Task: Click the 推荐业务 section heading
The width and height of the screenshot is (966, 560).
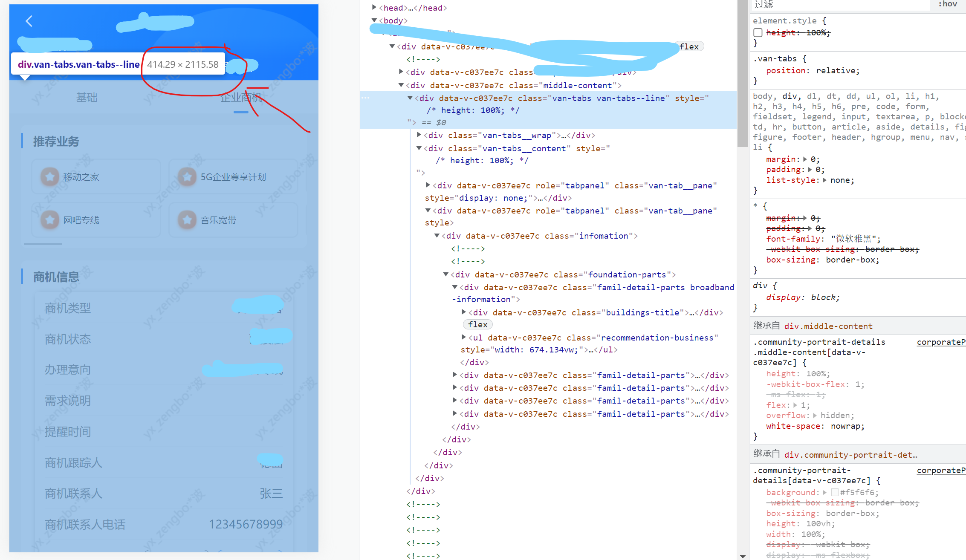Action: click(56, 141)
